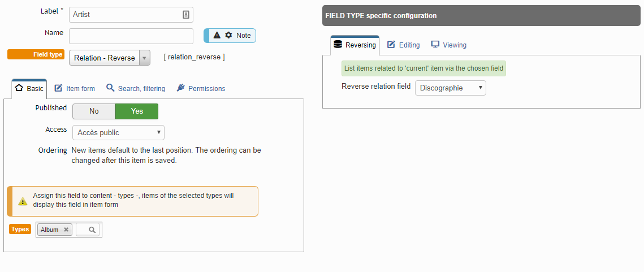Set Published to No
The image size is (644, 272).
click(x=94, y=111)
